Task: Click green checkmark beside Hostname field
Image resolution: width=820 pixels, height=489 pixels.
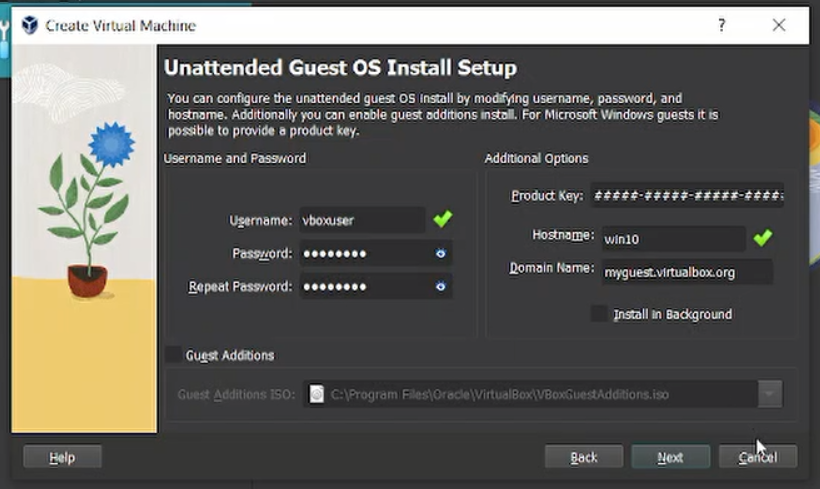Action: (x=762, y=238)
